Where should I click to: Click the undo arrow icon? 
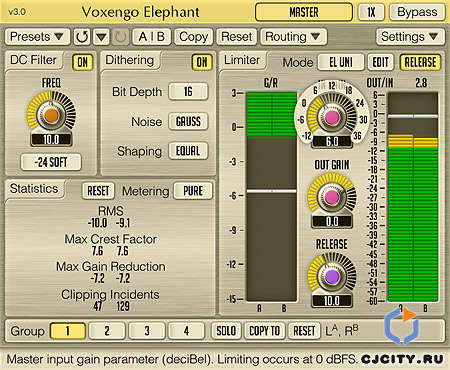82,37
